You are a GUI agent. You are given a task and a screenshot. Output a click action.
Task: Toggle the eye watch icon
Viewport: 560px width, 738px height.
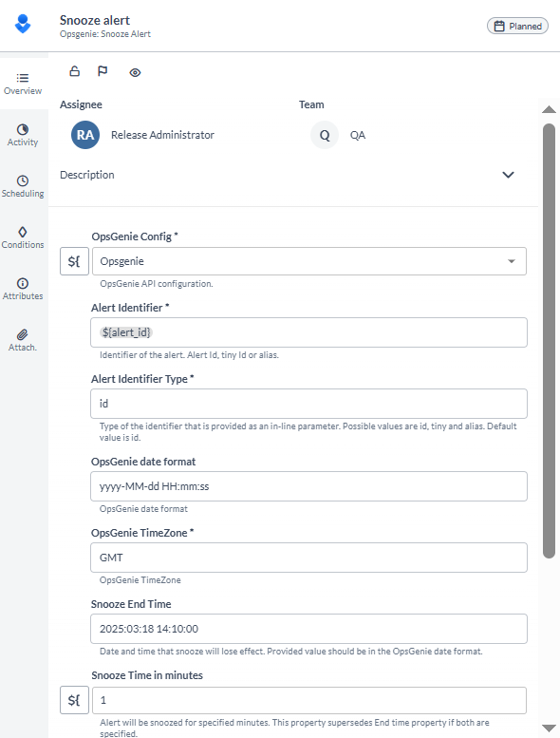(135, 72)
